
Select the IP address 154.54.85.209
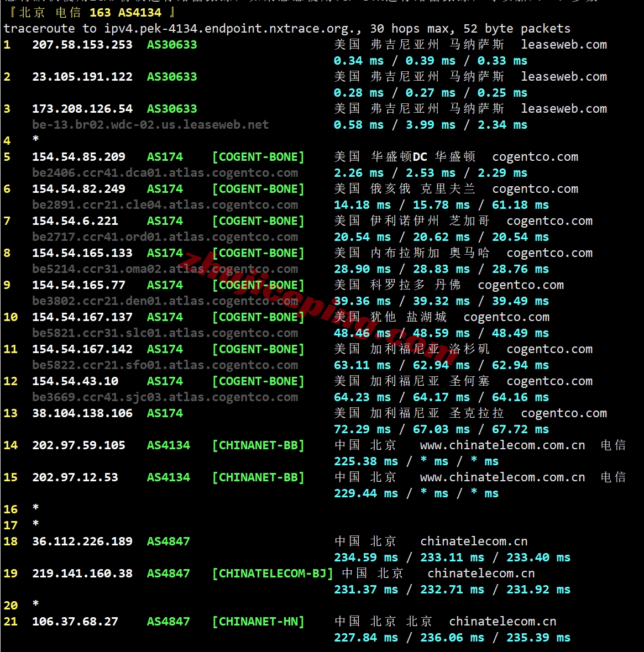(x=78, y=157)
